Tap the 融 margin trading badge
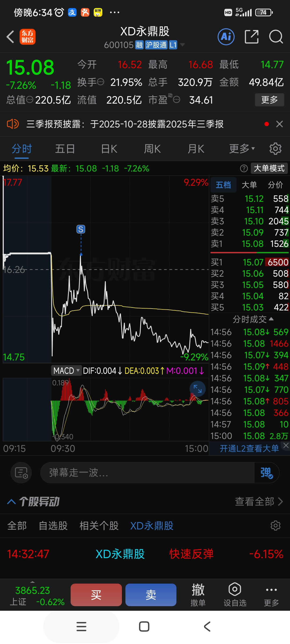This screenshot has width=290, height=644. (139, 45)
